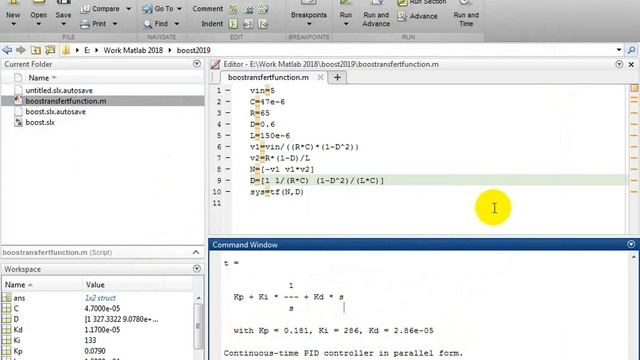Click the folder search magnifier icon
Viewport: 640px width, 360px height.
pos(631,50)
